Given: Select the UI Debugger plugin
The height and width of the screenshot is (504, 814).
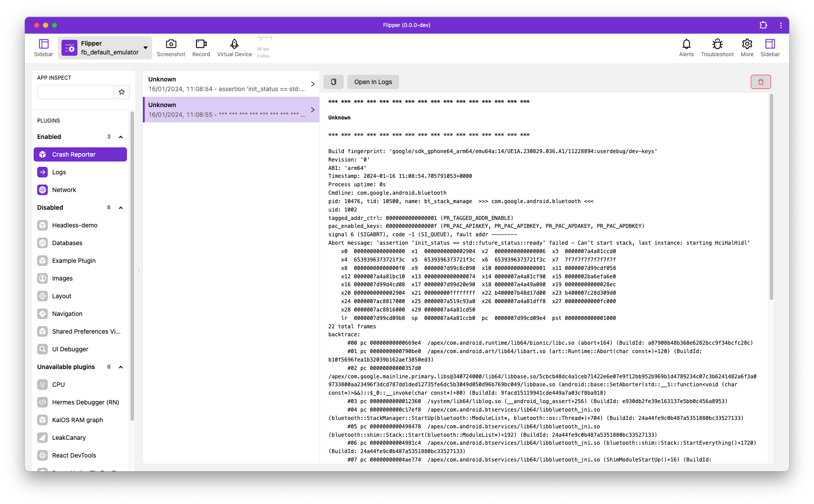Looking at the screenshot, I should [80, 349].
